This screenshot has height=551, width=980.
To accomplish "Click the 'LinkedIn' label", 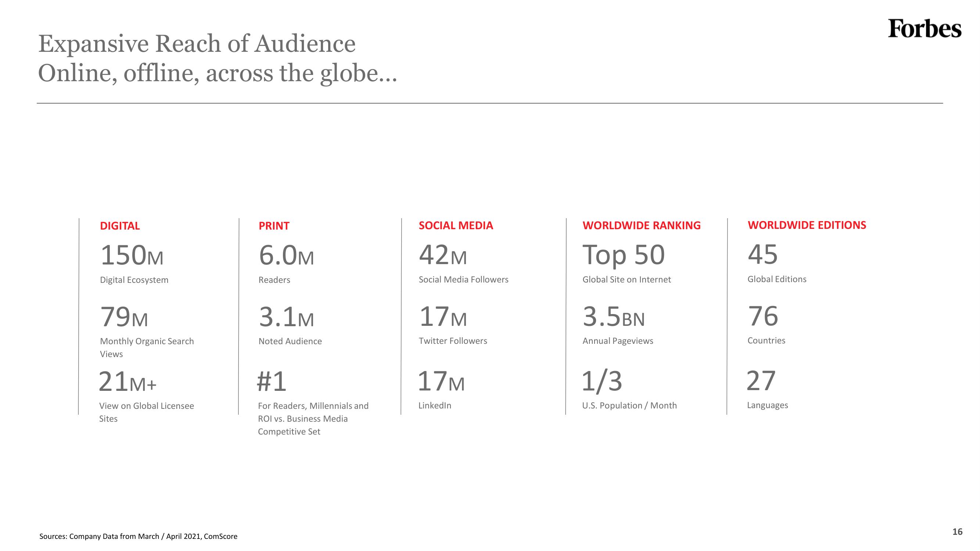I will [435, 406].
